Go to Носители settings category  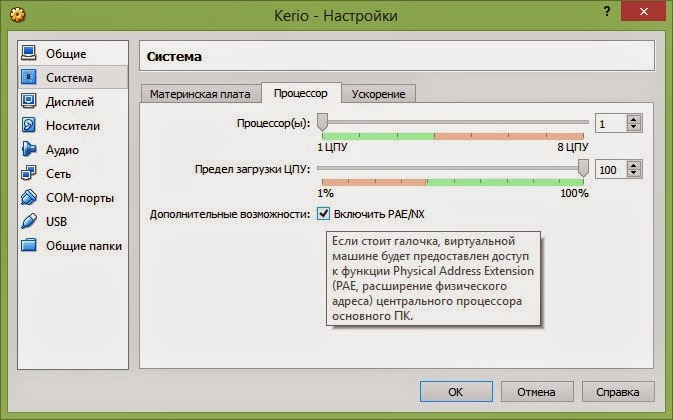[x=73, y=126]
